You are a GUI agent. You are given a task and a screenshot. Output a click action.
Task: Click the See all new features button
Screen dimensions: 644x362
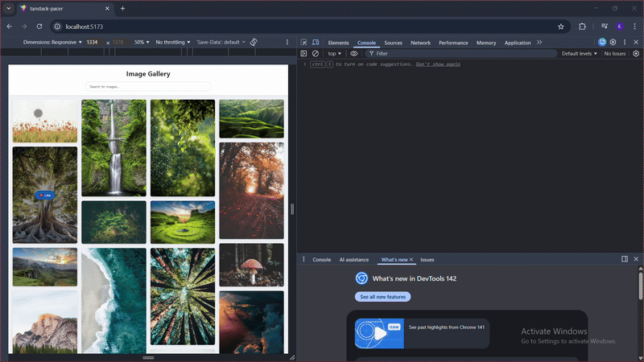point(383,297)
